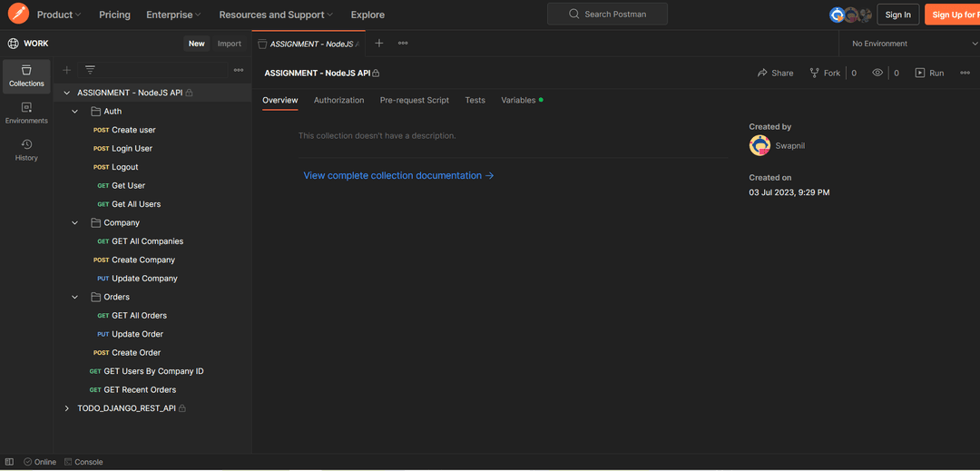980x471 pixels.
Task: Open a new tab with the plus icon
Action: point(378,43)
